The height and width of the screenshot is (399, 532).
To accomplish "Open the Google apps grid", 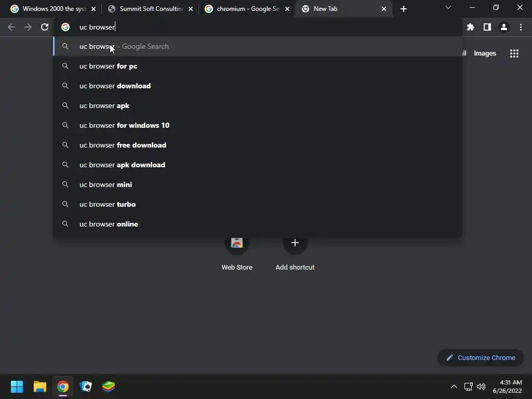I will (x=514, y=54).
